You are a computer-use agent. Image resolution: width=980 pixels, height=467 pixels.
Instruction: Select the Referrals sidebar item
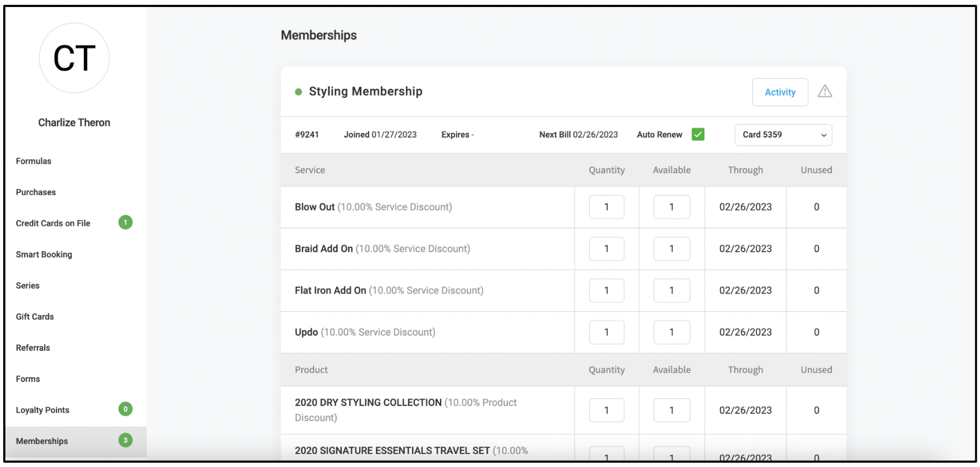click(33, 348)
